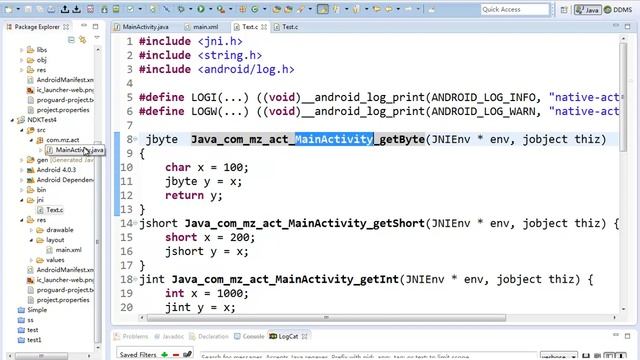Select the Simple project
This screenshot has width=640, height=360.
tap(32, 310)
